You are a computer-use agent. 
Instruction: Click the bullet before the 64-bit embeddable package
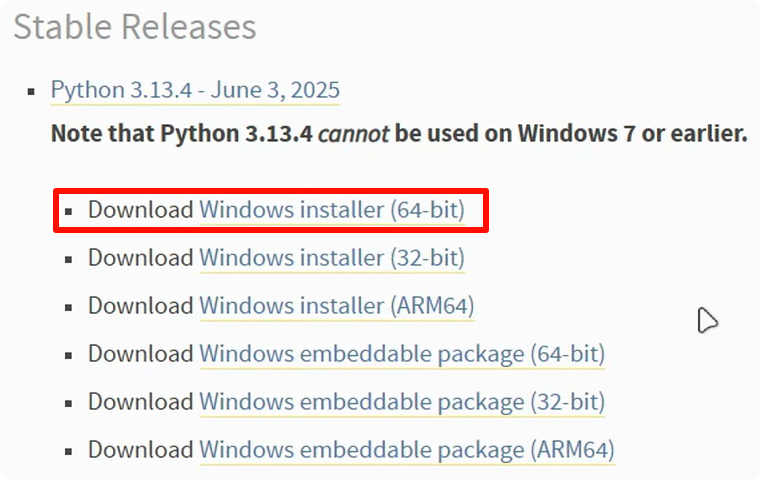pos(69,355)
